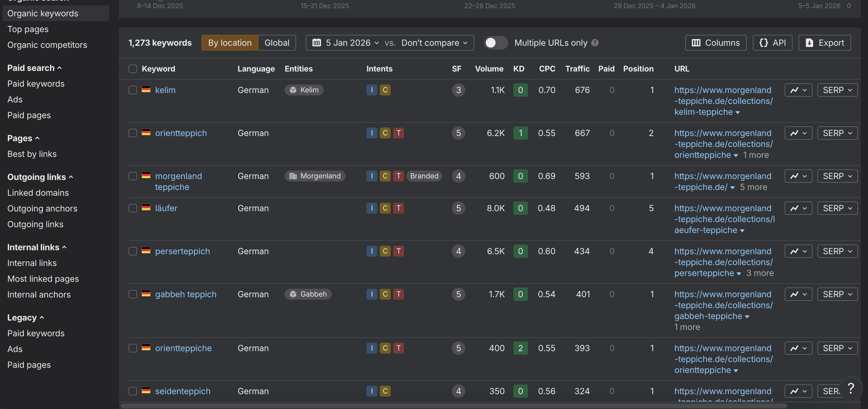Click the KD badge showing 2 for orientteppiche
This screenshot has height=409, width=868.
[x=520, y=348]
